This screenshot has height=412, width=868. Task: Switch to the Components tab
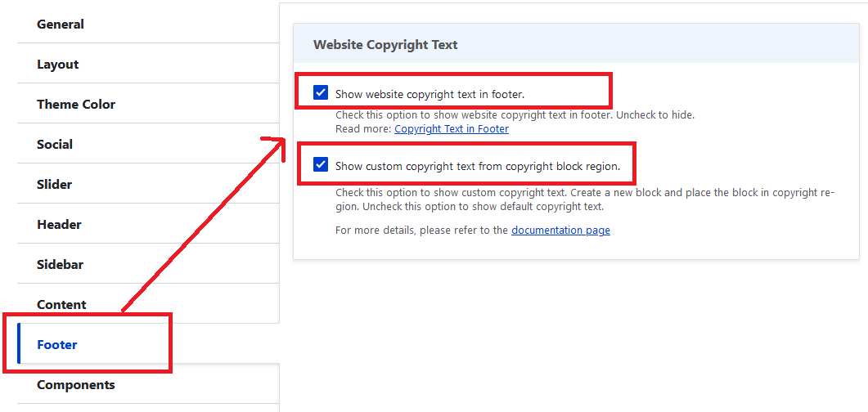pos(76,385)
